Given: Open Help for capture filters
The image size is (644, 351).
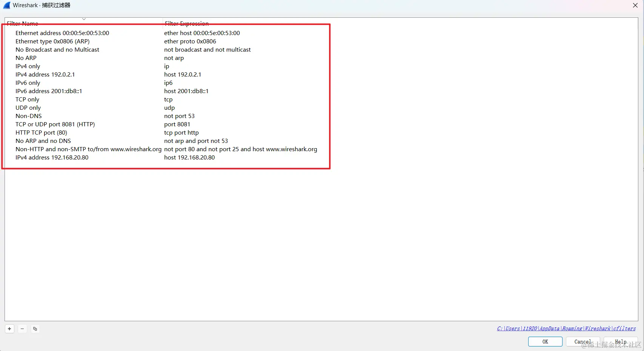Looking at the screenshot, I should click(x=621, y=342).
